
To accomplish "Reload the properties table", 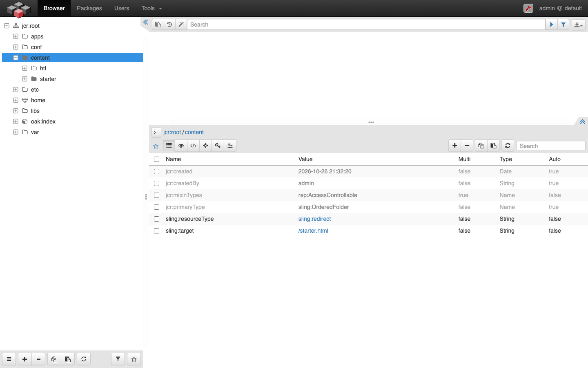I will 508,146.
